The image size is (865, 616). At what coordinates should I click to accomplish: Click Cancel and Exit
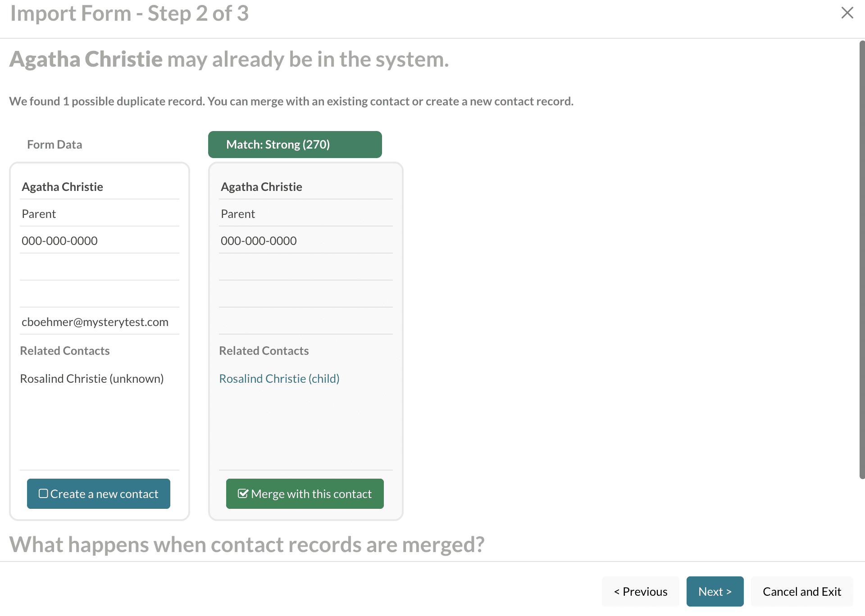pos(801,591)
